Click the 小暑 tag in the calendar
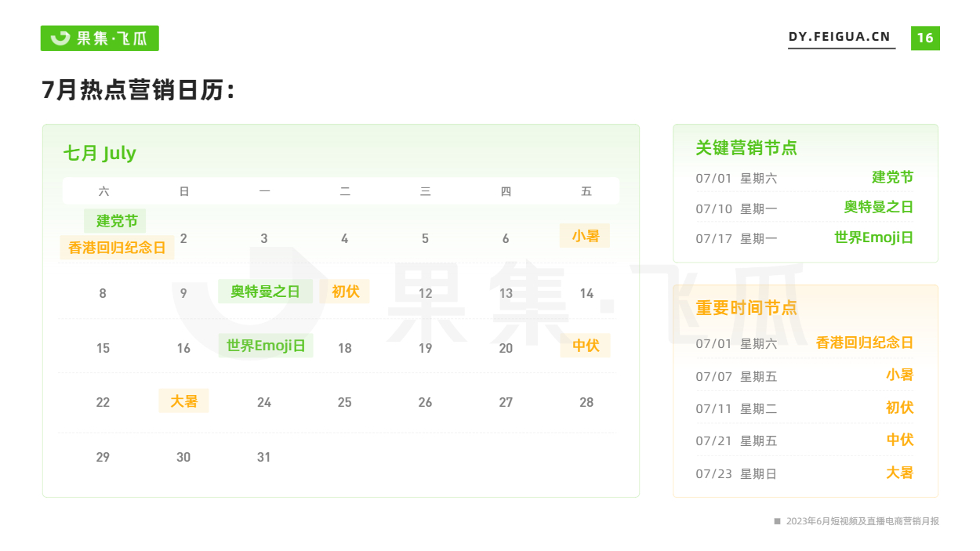The image size is (980, 551). [x=585, y=235]
